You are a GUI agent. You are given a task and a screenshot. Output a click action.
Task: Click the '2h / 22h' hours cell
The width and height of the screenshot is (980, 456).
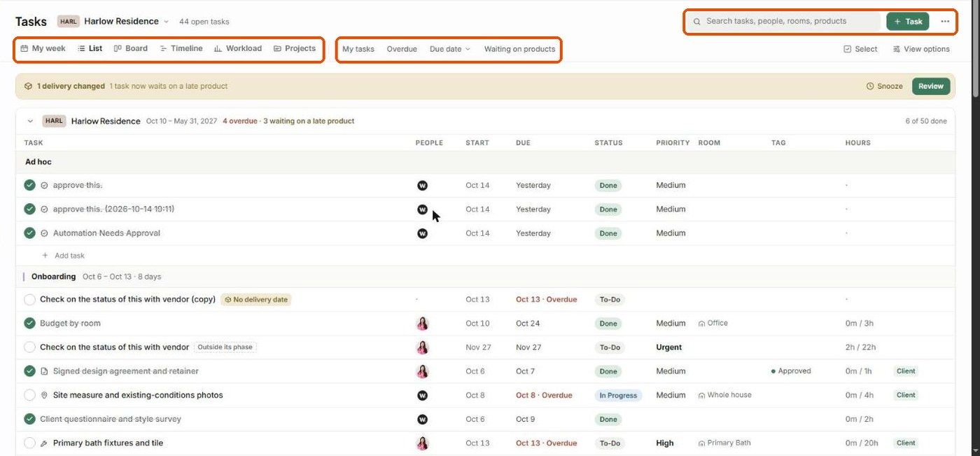click(x=860, y=347)
